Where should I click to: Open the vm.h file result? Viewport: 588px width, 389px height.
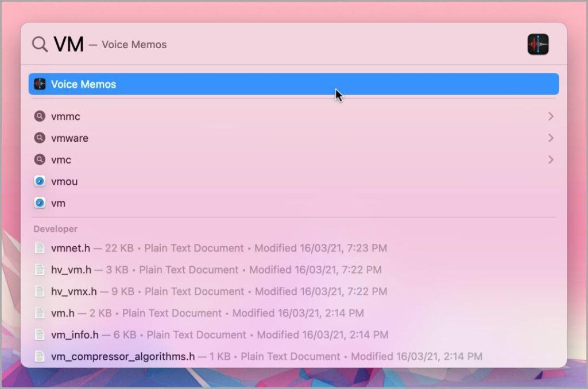coord(293,313)
